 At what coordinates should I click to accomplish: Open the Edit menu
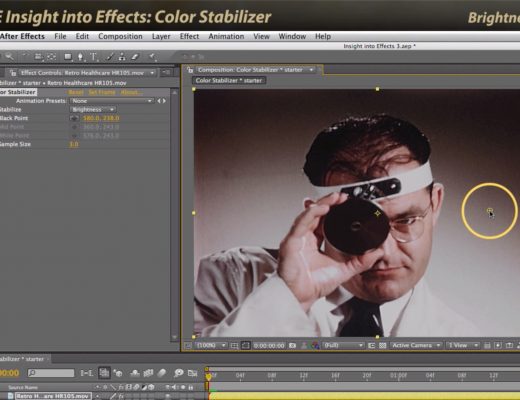[82, 36]
